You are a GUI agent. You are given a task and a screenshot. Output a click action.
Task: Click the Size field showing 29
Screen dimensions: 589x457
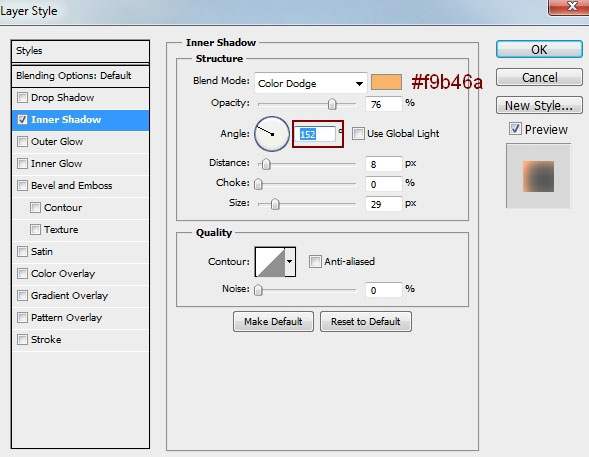point(384,204)
